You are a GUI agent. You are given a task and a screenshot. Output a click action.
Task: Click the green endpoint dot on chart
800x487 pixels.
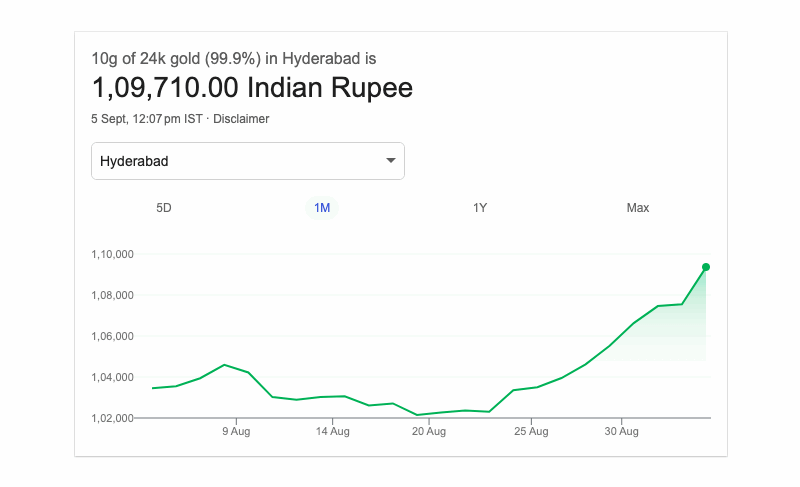(x=706, y=267)
